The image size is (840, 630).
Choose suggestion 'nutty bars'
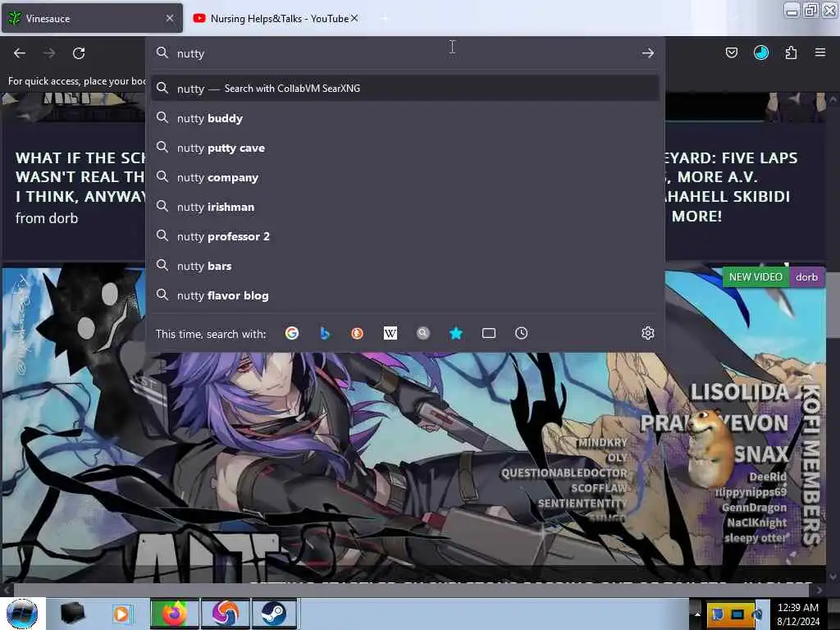[x=405, y=266]
